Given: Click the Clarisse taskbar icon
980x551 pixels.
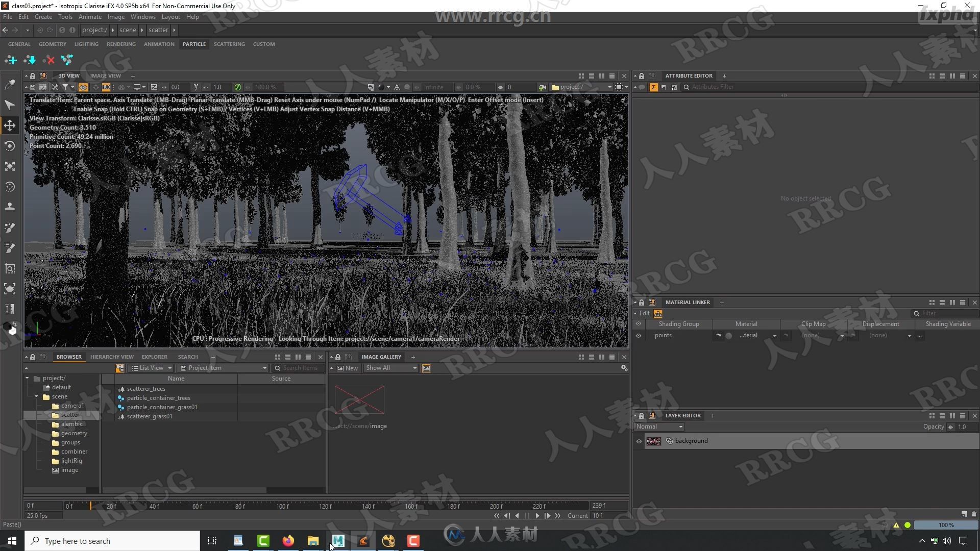Looking at the screenshot, I should point(363,541).
